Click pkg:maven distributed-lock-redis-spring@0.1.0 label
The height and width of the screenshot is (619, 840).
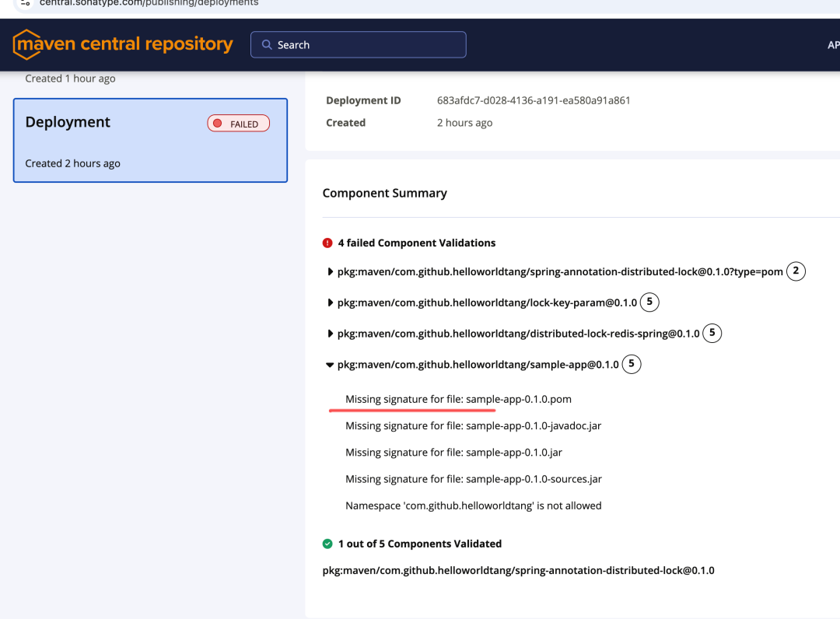tap(519, 334)
